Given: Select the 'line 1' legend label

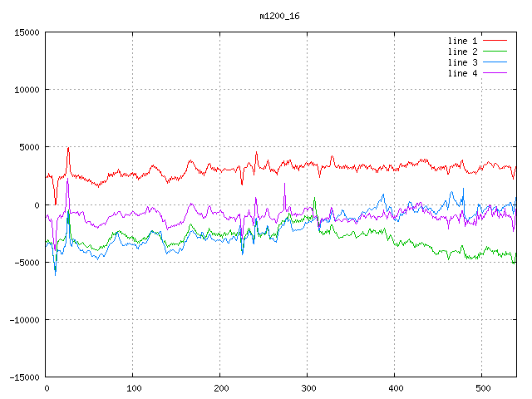Looking at the screenshot, I should click(462, 41).
